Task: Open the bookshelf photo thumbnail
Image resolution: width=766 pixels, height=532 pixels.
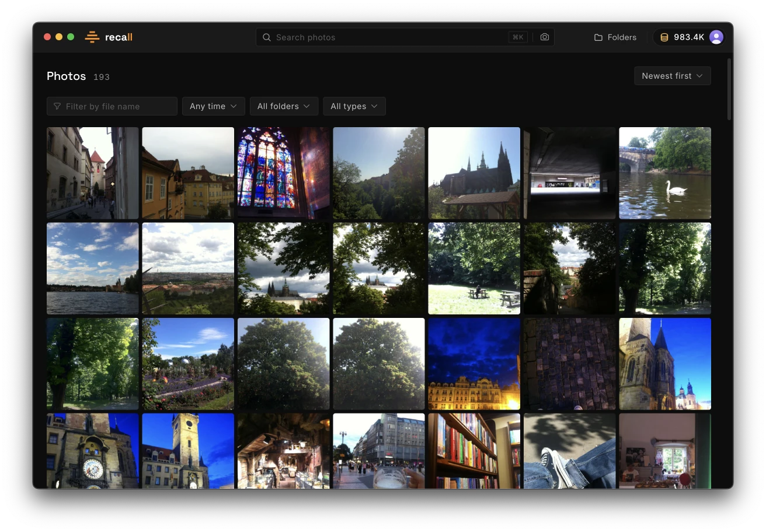Action: point(474,451)
